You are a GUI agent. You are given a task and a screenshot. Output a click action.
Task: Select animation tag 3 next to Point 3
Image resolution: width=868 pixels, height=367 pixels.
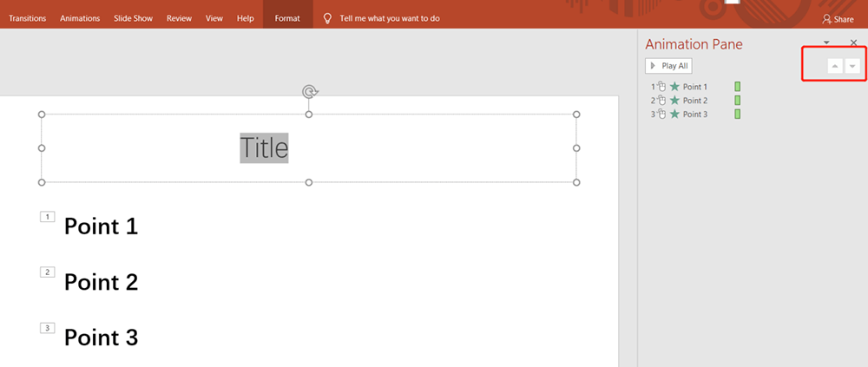pos(48,328)
